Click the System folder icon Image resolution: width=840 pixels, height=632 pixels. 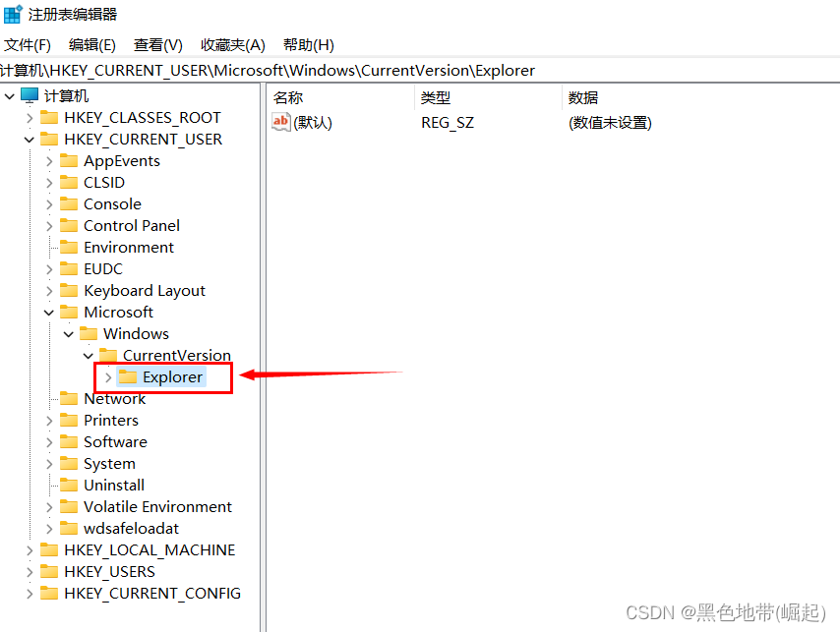(x=69, y=463)
